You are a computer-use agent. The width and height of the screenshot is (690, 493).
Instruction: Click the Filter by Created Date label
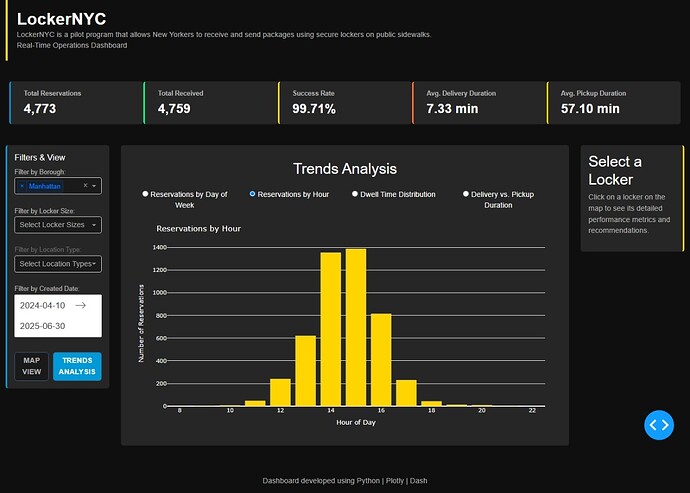tap(47, 288)
